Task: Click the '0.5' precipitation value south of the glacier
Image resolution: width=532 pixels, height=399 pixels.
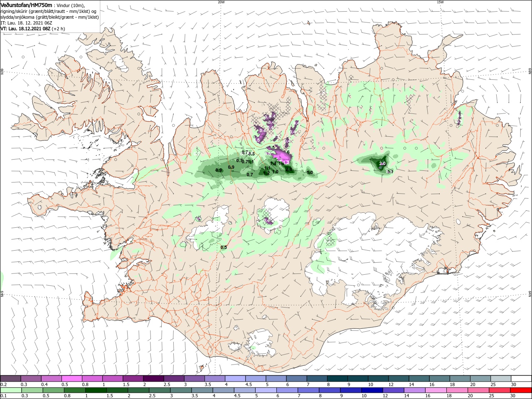Action: 224,247
